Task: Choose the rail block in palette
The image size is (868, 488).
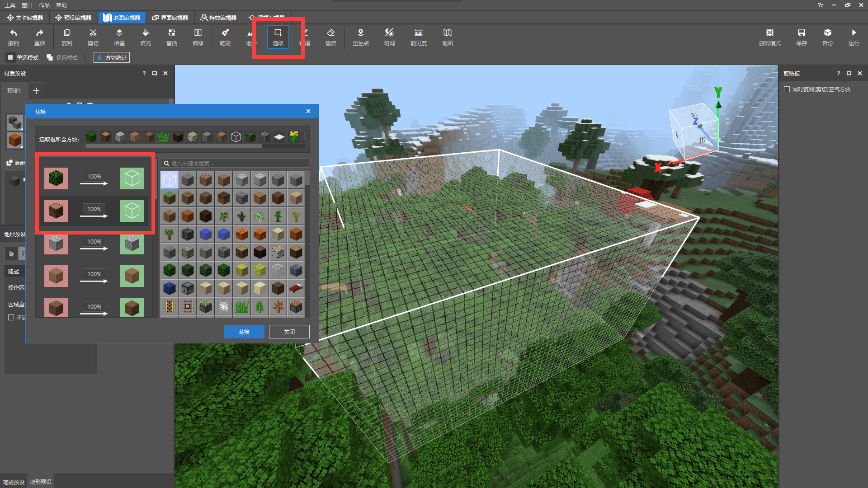Action: [170, 306]
